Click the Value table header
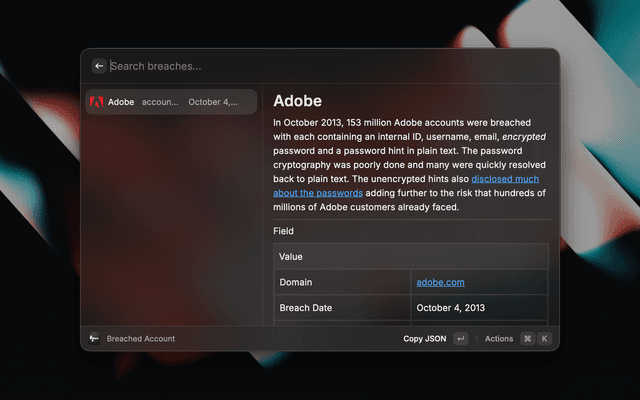Viewport: 640px width, 400px height. [x=291, y=256]
